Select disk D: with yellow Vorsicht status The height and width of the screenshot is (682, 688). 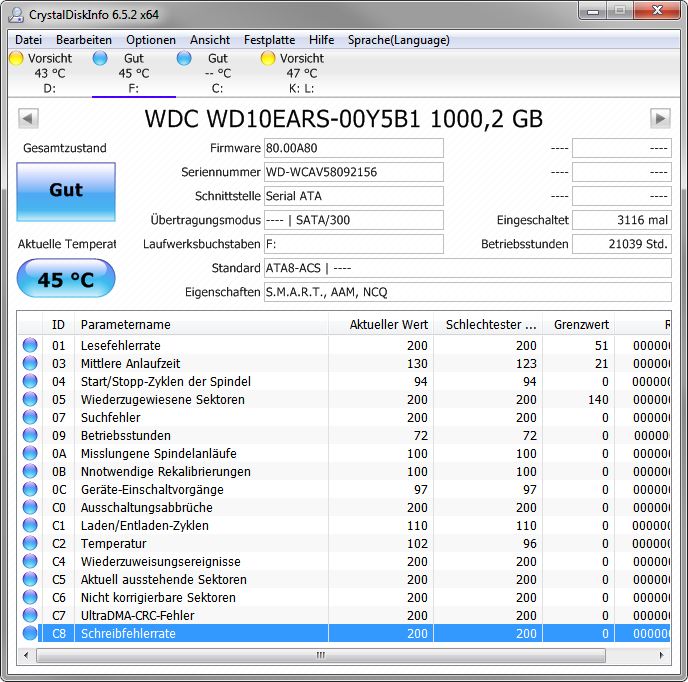point(42,73)
